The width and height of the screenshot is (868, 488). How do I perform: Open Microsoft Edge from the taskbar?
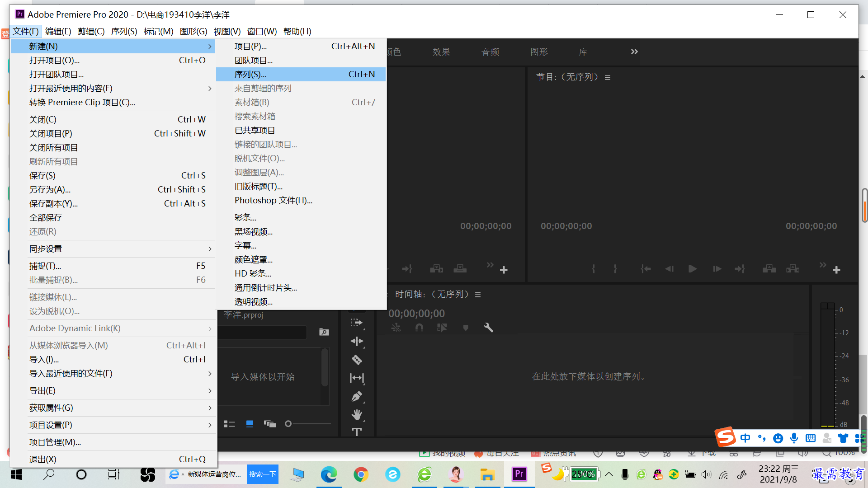pos(329,474)
